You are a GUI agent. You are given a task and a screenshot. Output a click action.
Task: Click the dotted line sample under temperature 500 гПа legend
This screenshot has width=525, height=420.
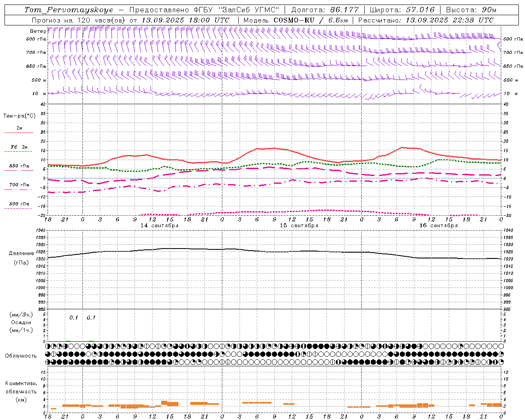pos(18,208)
